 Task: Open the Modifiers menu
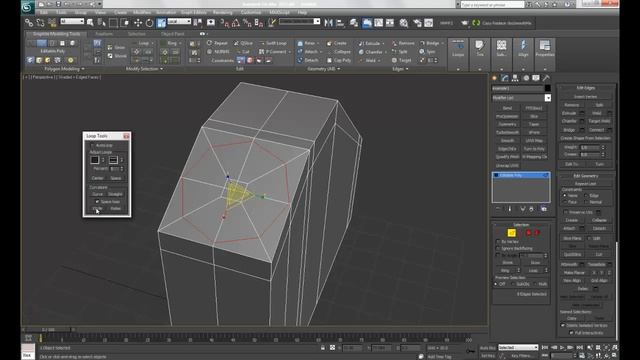(x=142, y=13)
